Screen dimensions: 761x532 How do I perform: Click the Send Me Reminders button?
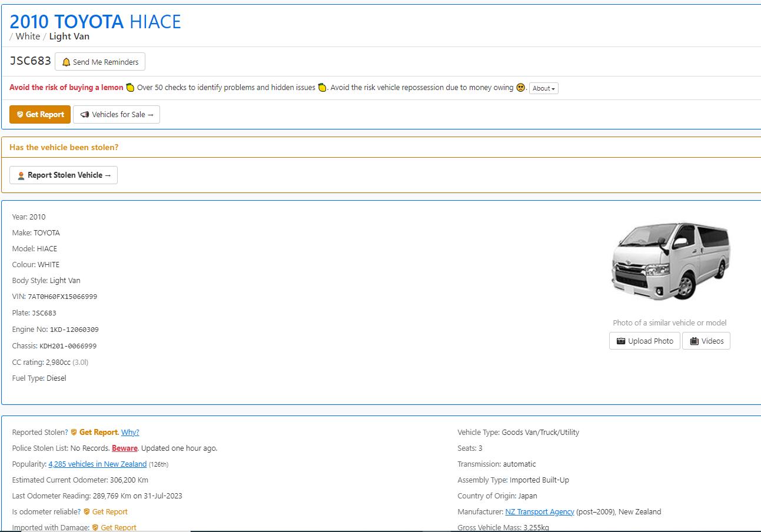[x=100, y=62]
